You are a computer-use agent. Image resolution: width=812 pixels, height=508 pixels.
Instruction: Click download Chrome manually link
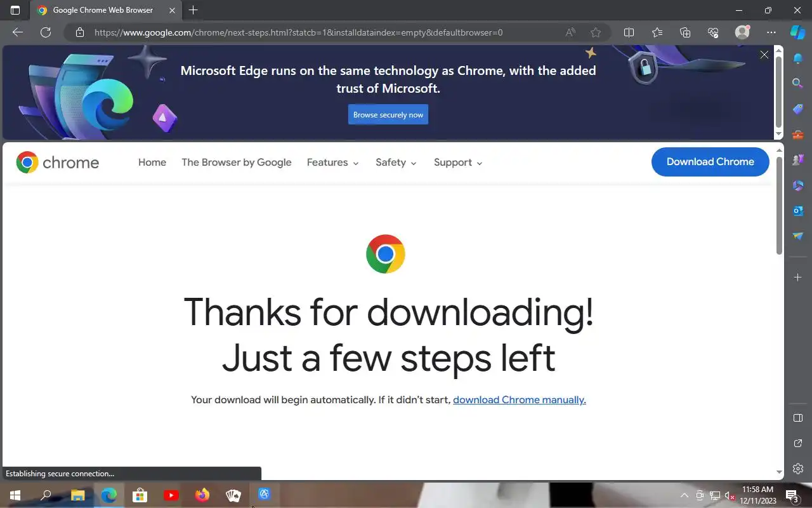click(520, 400)
